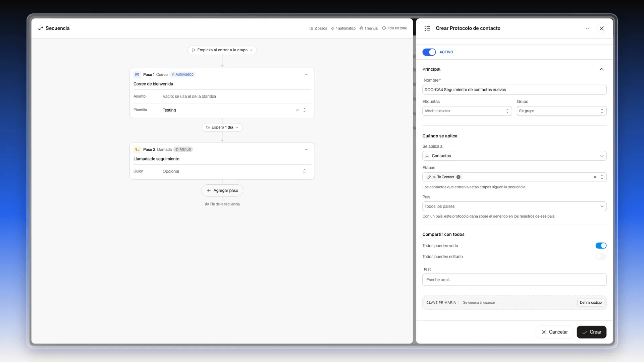Open the Se aplica a Contactos dropdown
This screenshot has width=644, height=362.
point(514,156)
